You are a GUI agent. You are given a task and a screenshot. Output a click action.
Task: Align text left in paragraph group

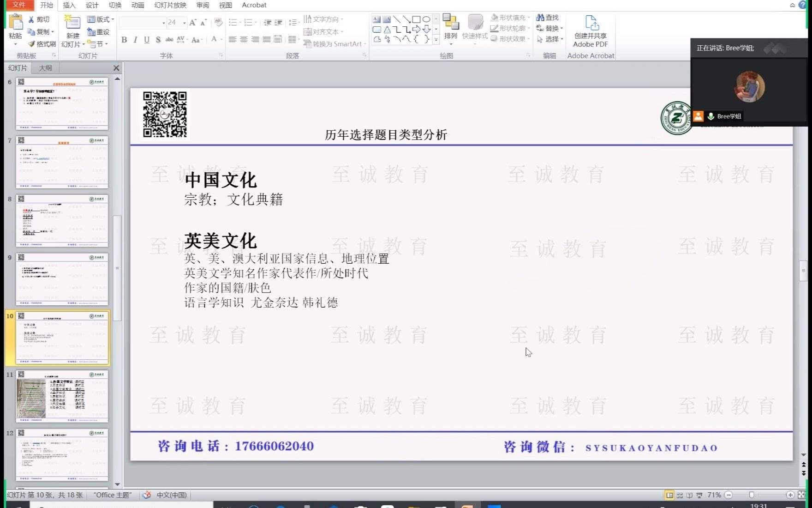point(233,40)
